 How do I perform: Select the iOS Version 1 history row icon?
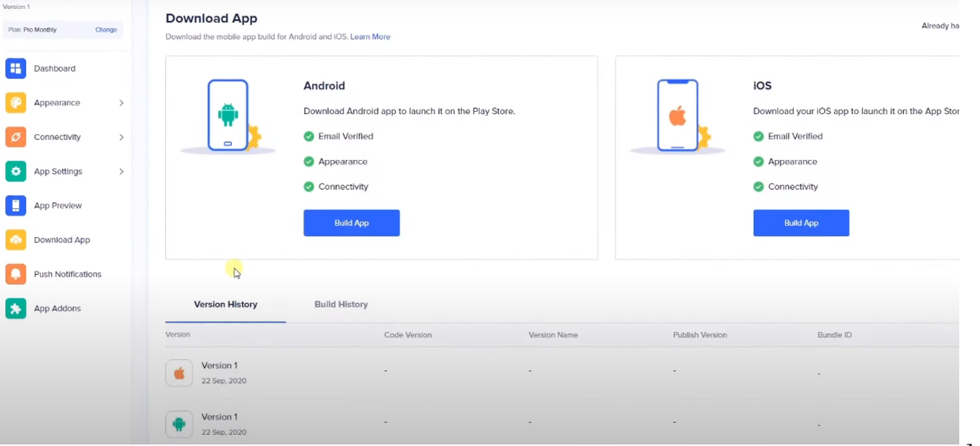point(179,373)
